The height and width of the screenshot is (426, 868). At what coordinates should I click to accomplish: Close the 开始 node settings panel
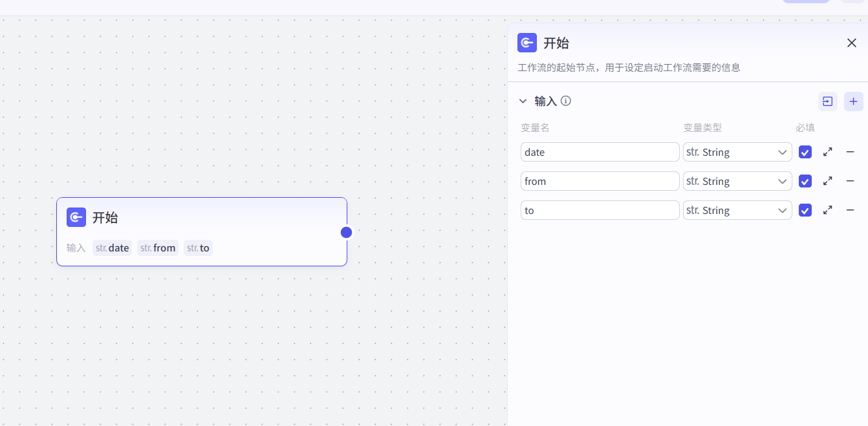tap(851, 43)
